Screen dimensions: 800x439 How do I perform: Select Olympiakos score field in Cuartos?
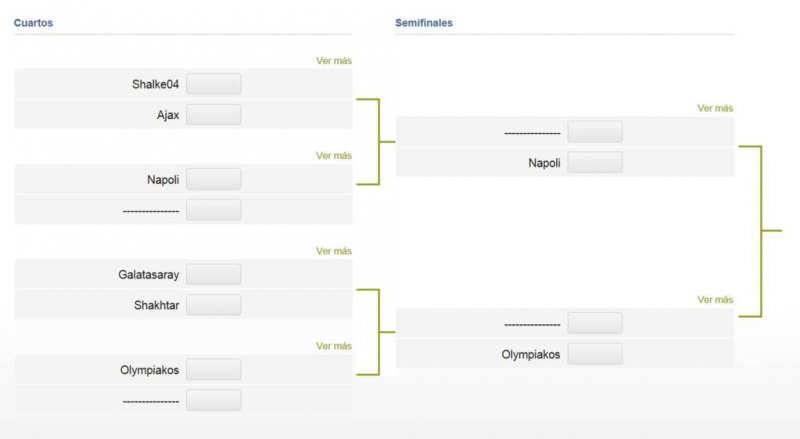[x=214, y=370]
